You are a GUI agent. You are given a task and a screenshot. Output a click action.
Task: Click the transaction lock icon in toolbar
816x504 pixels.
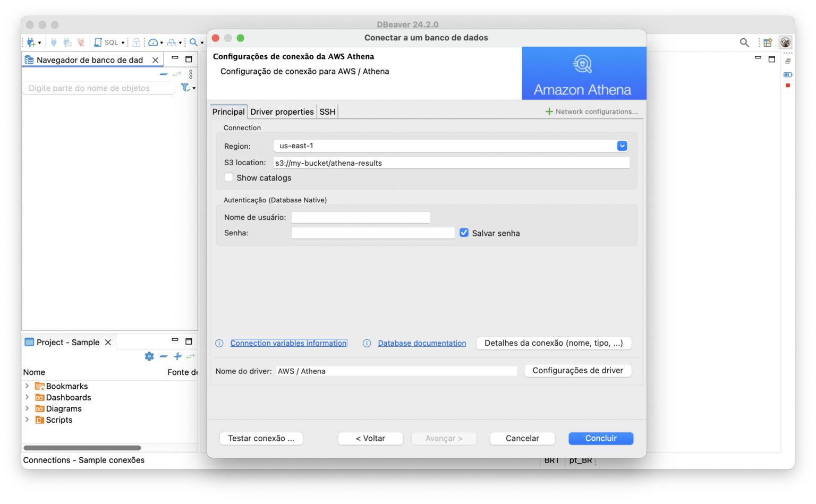136,42
